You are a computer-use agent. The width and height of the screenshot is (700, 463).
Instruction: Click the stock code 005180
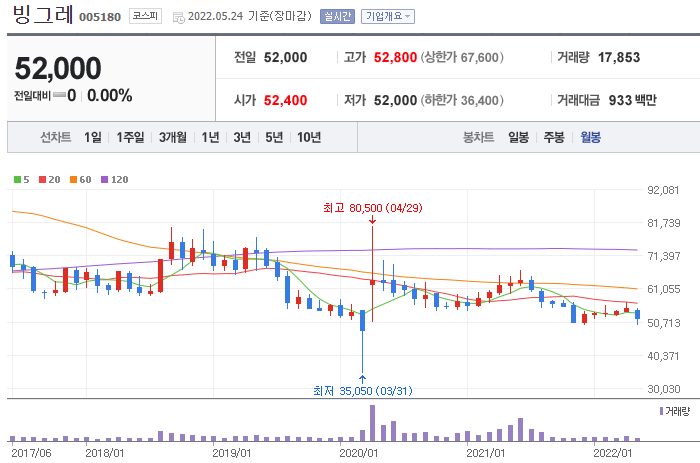(100, 17)
